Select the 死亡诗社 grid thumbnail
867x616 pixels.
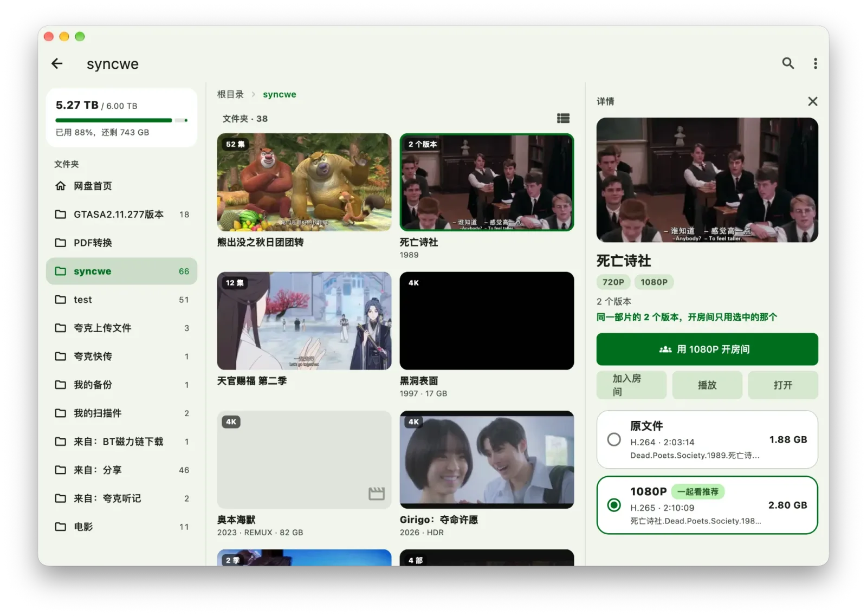pos(487,182)
